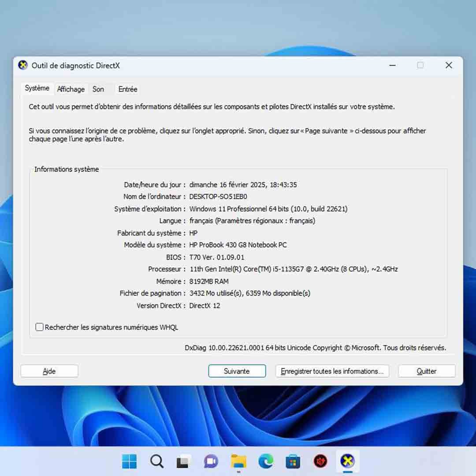Open File Explorer from the taskbar
The image size is (476, 476).
pos(238,461)
